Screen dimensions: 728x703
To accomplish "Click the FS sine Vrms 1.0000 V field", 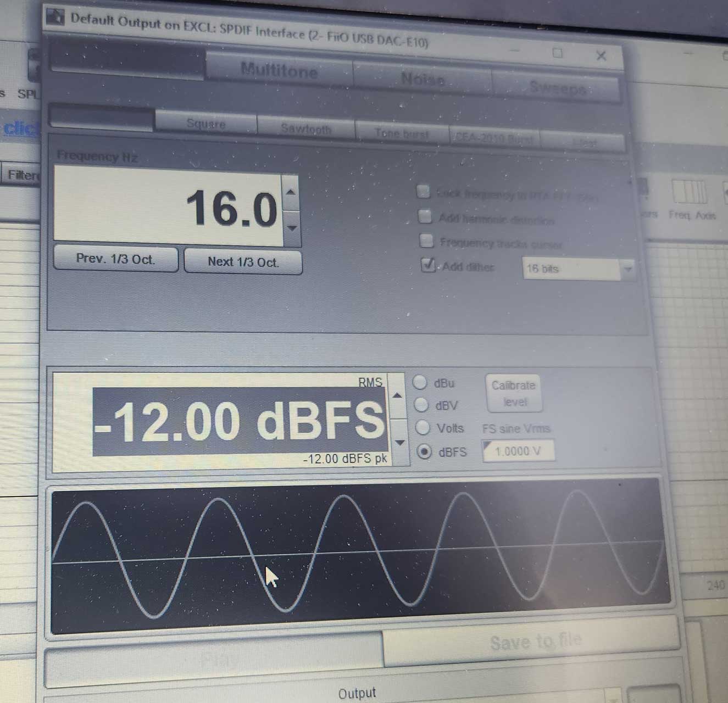I will click(x=518, y=451).
